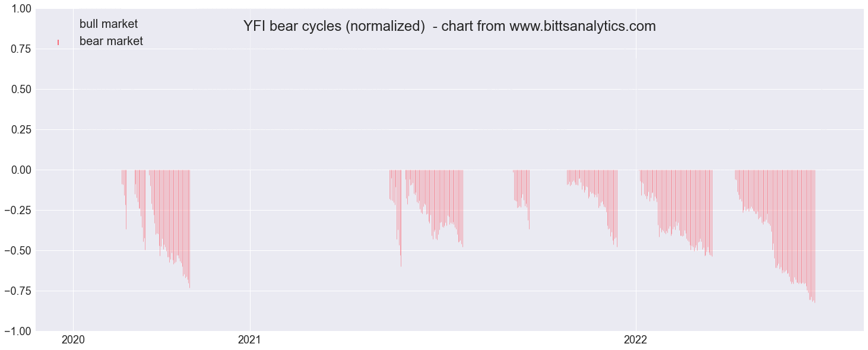
Task: Click the mid-2021 bear cycle spike bar
Action: point(401,218)
